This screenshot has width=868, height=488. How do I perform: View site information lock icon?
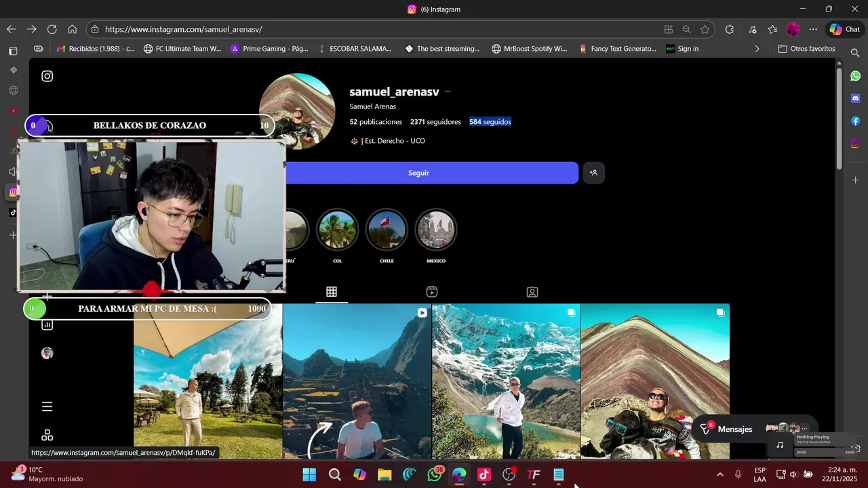(x=94, y=29)
